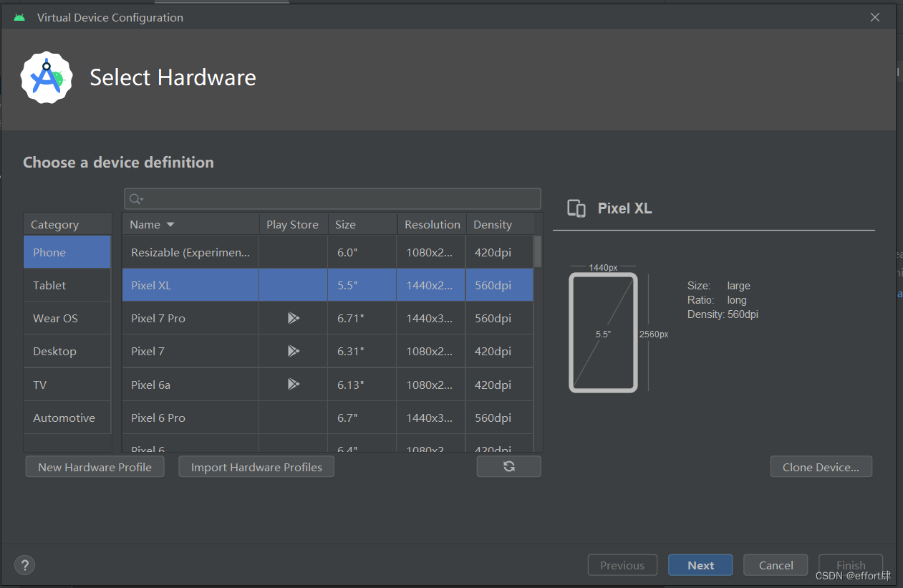The width and height of the screenshot is (903, 588).
Task: Sort by Name column header arrow
Action: tap(170, 224)
